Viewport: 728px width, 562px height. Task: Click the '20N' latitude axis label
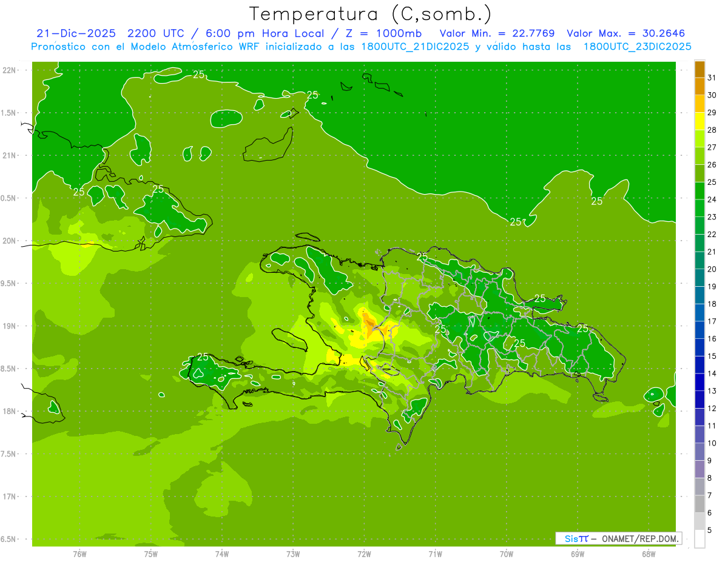pyautogui.click(x=10, y=241)
